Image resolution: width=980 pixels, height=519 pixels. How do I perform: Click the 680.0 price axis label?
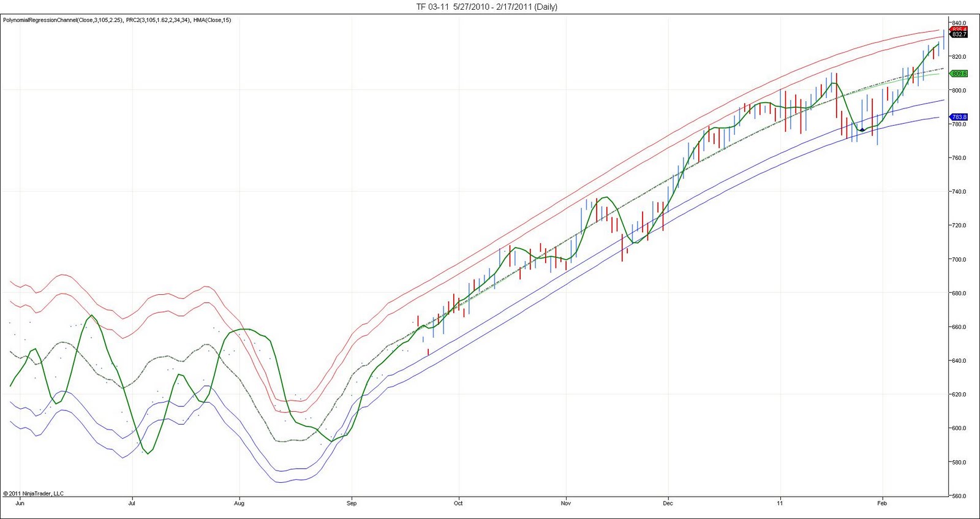959,294
